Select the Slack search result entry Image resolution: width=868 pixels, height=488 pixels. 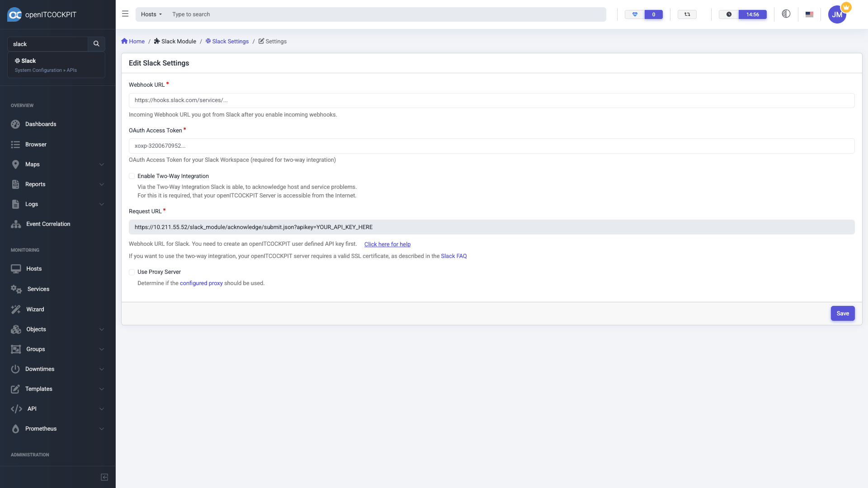point(56,65)
